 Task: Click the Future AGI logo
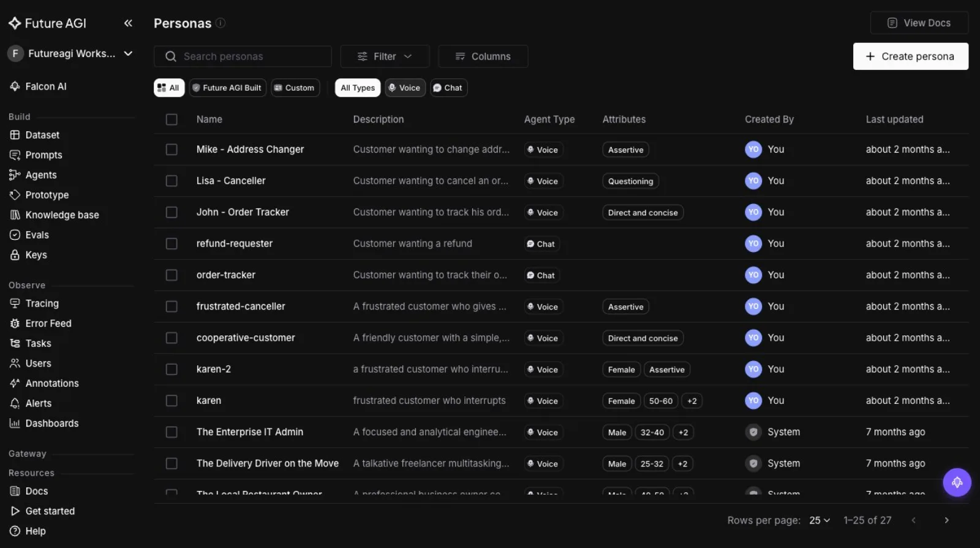[47, 23]
